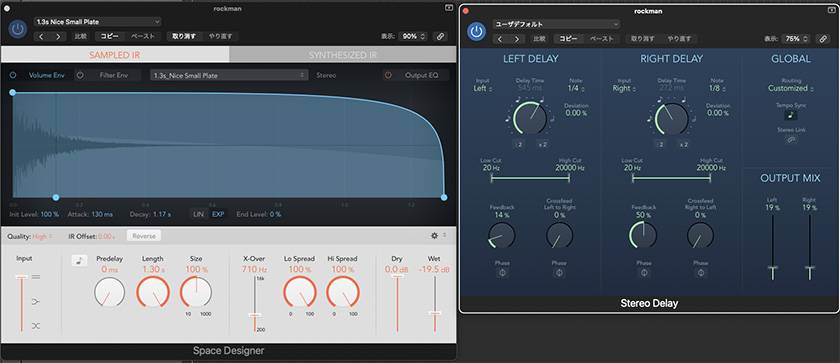Toggle the Stereo Link icon
The height and width of the screenshot is (363, 840).
tap(791, 140)
